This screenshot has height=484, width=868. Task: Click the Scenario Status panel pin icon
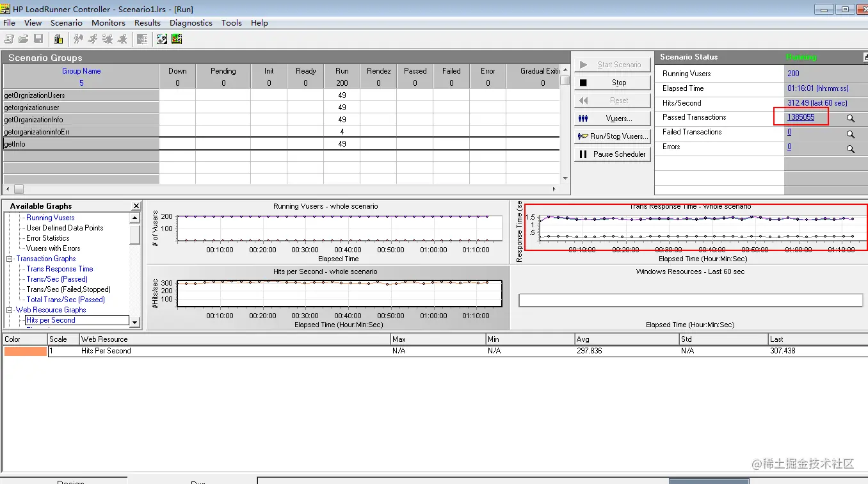(x=865, y=57)
